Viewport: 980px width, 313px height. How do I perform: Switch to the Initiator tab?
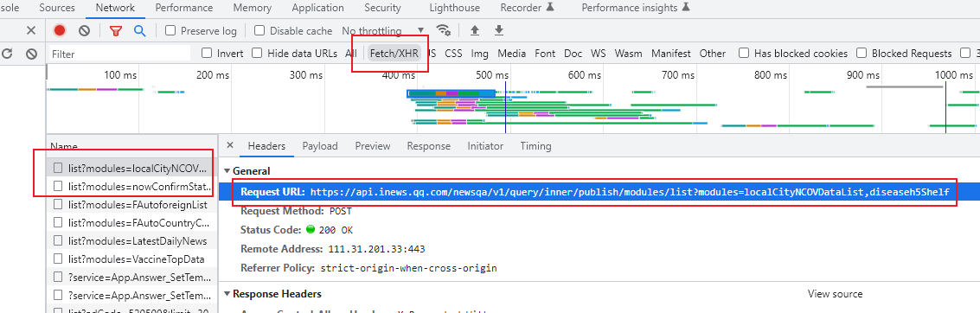click(485, 146)
